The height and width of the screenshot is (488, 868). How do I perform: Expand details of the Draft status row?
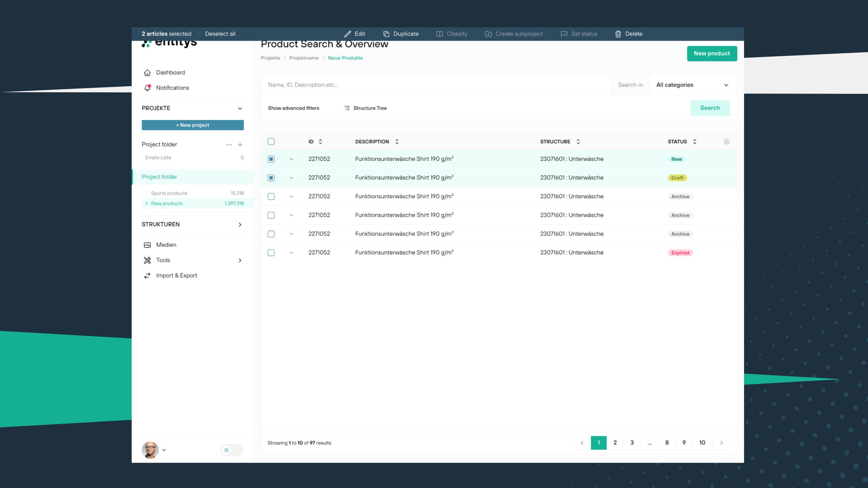292,178
